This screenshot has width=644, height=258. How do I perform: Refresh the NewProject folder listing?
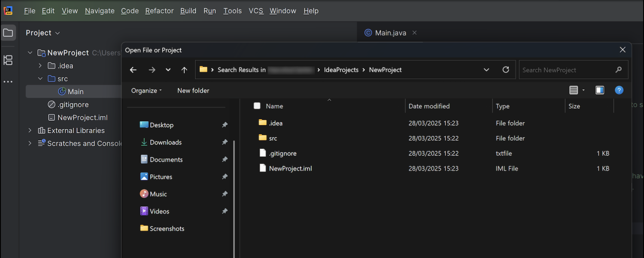(x=506, y=70)
